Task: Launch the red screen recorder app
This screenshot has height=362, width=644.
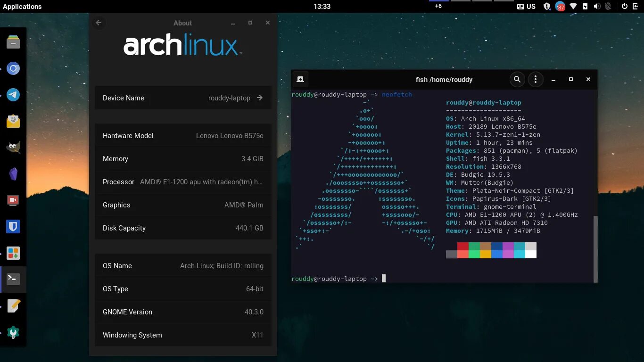Action: [13, 200]
